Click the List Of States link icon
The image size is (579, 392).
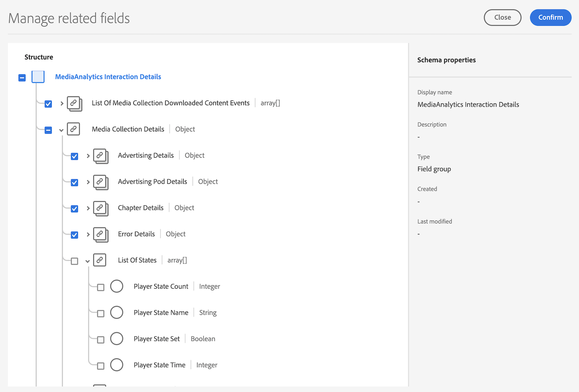pyautogui.click(x=100, y=260)
